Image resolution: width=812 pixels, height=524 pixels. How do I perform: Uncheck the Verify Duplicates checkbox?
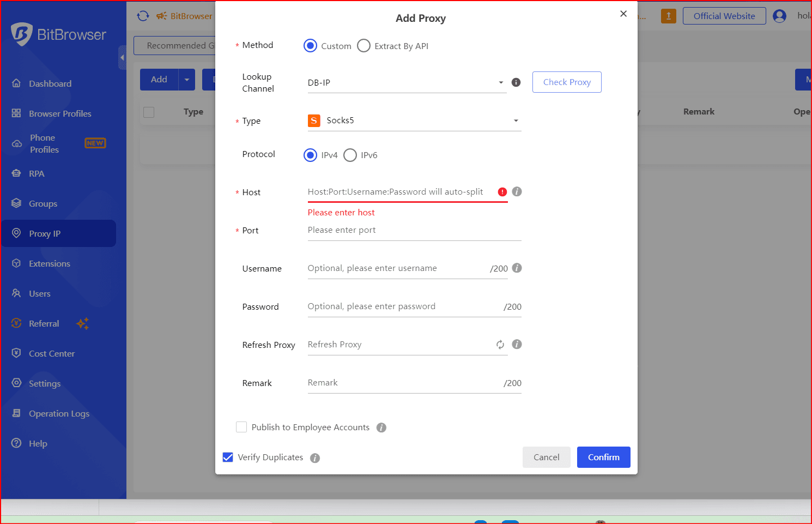coord(228,457)
